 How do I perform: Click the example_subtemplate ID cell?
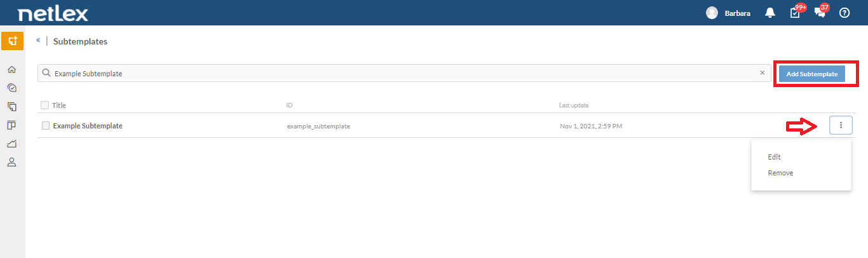tap(318, 126)
